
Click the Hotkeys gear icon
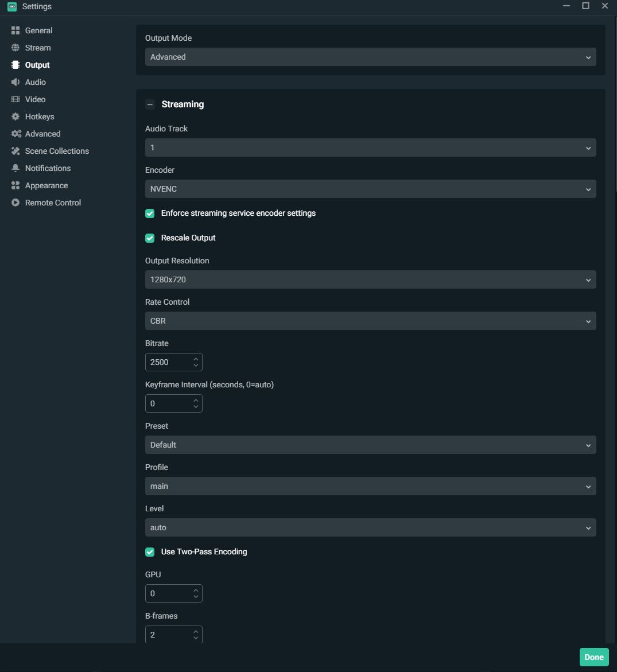[15, 116]
